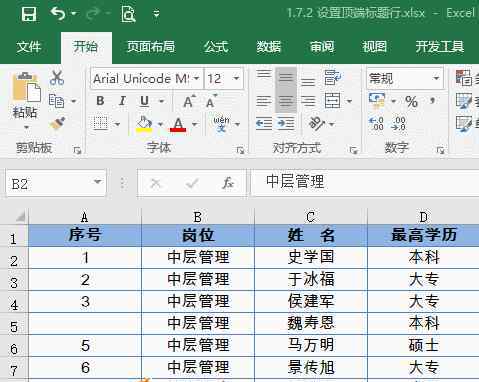
Task: Apply the comma style
Action: coord(432,101)
